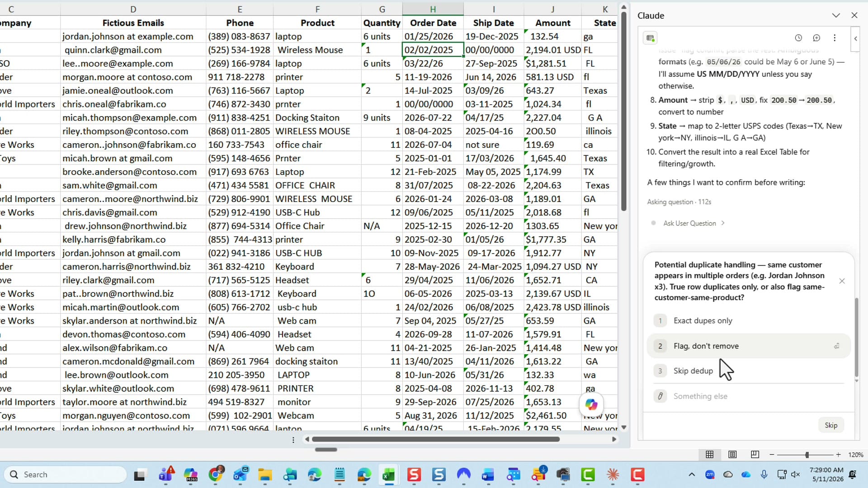This screenshot has height=488, width=868.
Task: Open File Explorer from the taskbar
Action: [265, 475]
